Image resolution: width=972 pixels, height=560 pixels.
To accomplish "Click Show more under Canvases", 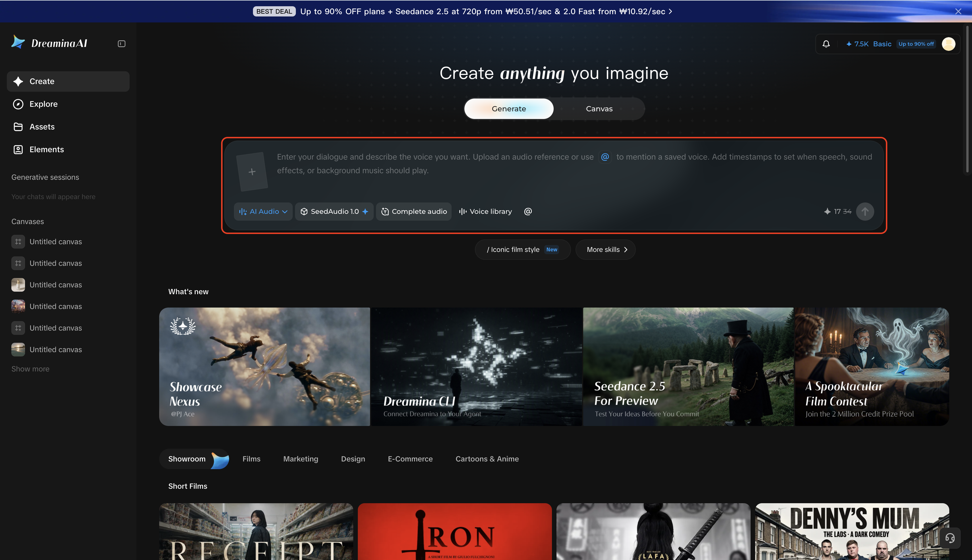I will coord(30,369).
